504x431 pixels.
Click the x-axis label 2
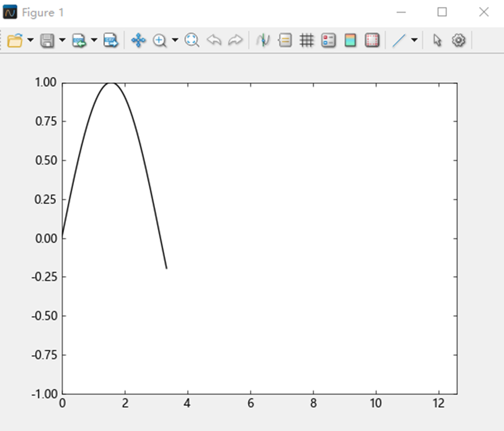(x=125, y=404)
